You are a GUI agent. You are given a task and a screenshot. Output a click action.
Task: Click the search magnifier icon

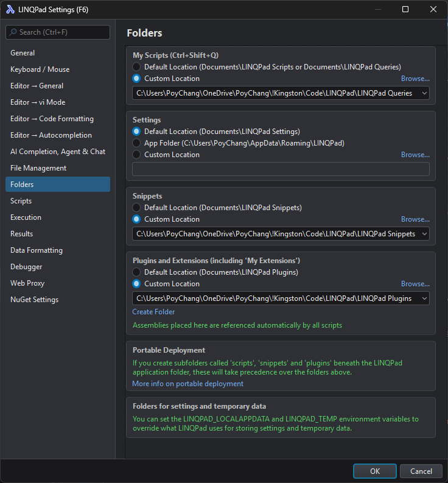pyautogui.click(x=13, y=32)
